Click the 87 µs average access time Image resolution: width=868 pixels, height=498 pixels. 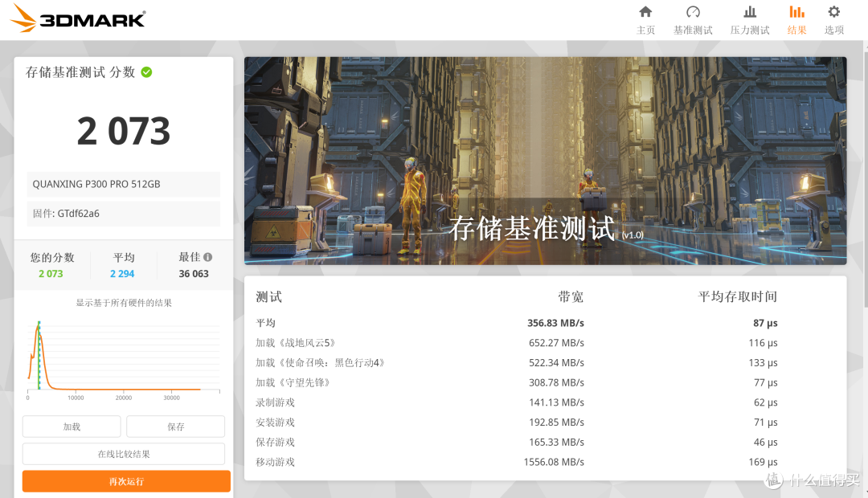click(x=766, y=323)
